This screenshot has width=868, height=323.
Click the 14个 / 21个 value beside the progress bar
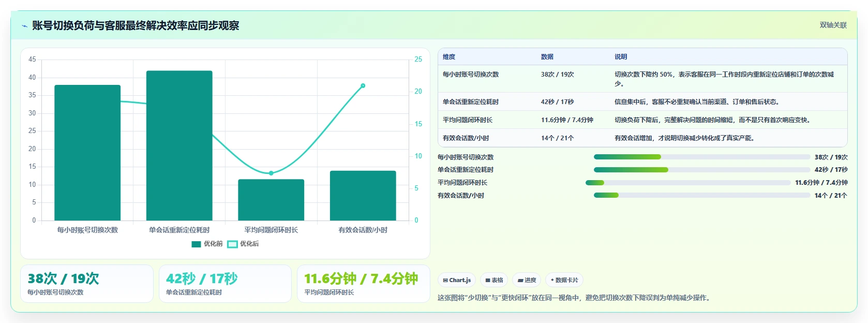point(831,196)
